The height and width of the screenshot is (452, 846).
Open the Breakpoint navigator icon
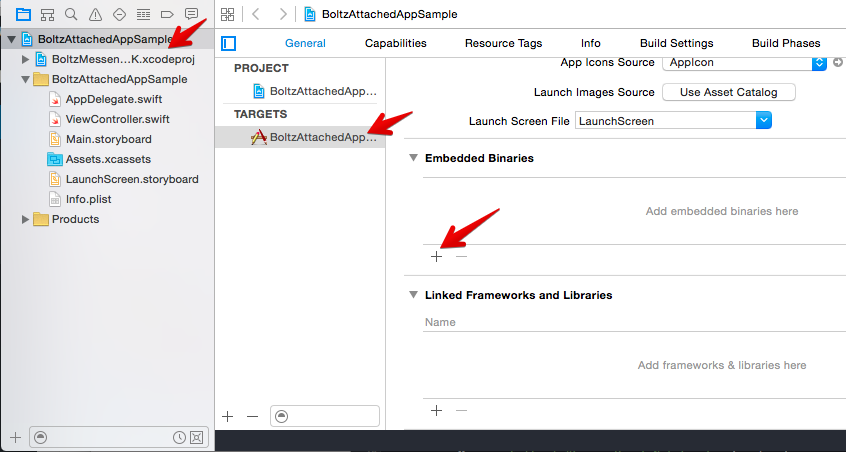[x=167, y=15]
